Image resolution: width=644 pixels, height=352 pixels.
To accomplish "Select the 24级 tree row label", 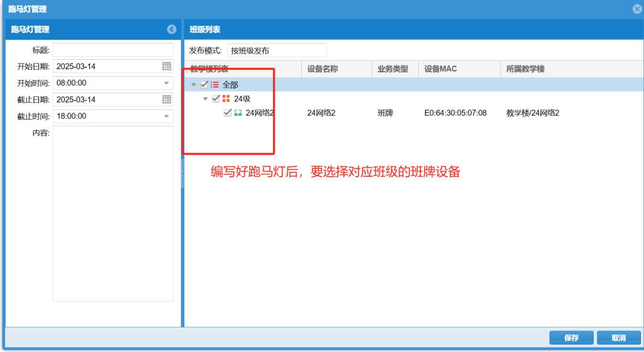I will tap(242, 99).
